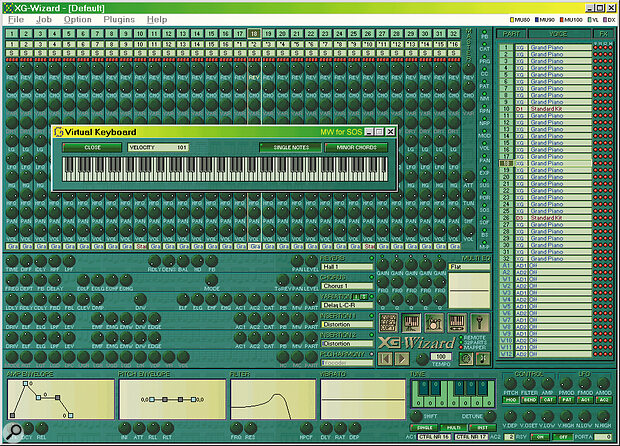This screenshot has width=620, height=446.
Task: Click the magnifier icon in bottom-left corner
Action: [14, 431]
